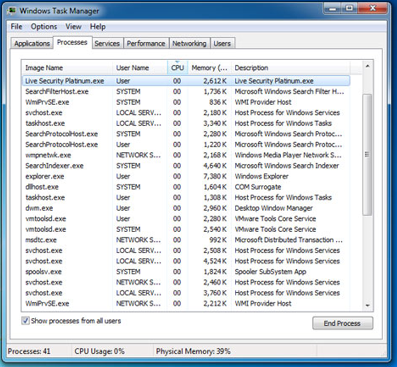Viewport: 397px width, 367px height.
Task: Click the 4,640 K memory value
Action: coord(215,166)
